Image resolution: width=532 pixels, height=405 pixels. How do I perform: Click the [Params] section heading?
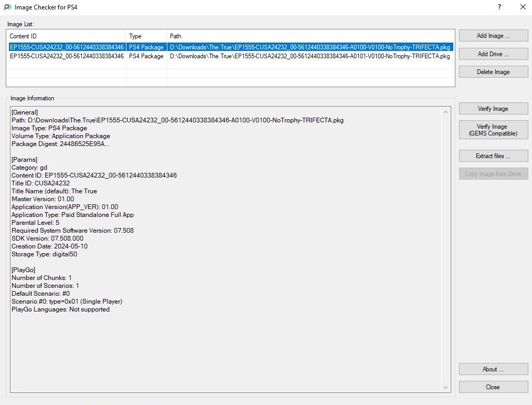(25, 159)
